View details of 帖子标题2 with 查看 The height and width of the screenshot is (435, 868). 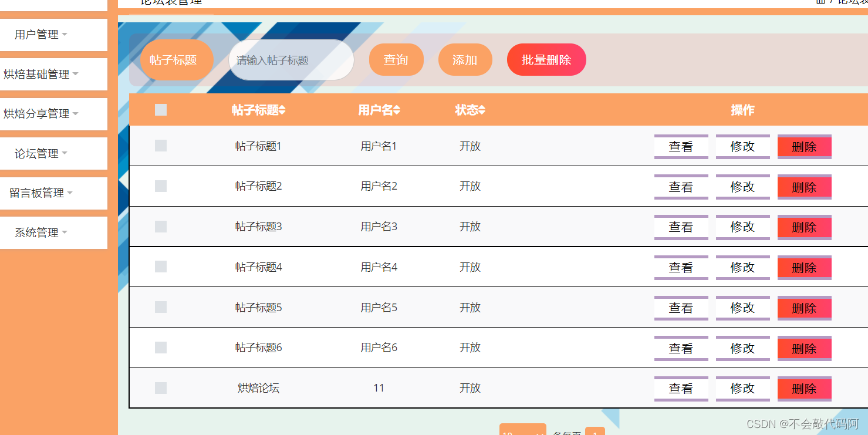(x=681, y=187)
